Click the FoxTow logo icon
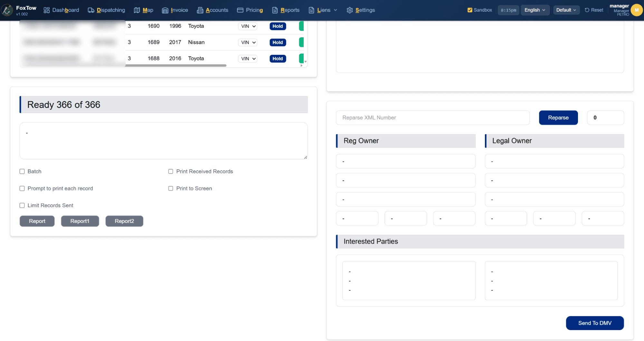 [7, 10]
